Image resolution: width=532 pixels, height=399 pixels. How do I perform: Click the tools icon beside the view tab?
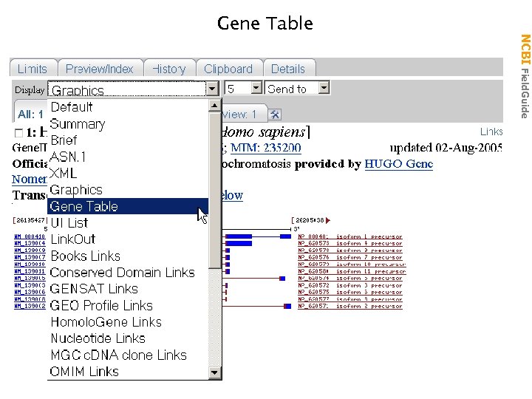[x=275, y=115]
